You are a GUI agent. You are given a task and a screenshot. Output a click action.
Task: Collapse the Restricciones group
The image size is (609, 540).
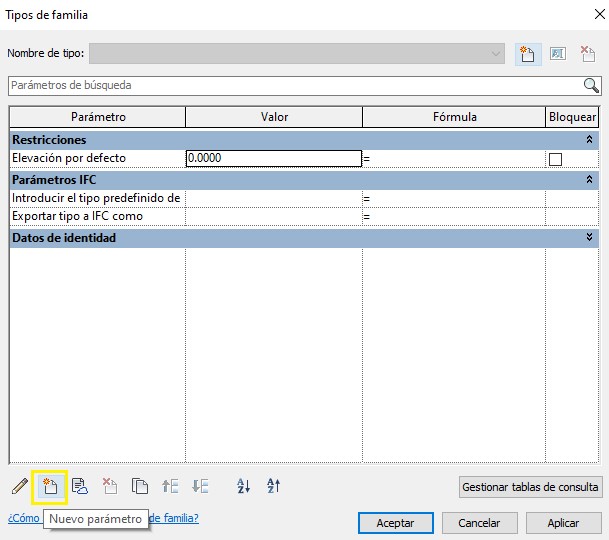589,140
